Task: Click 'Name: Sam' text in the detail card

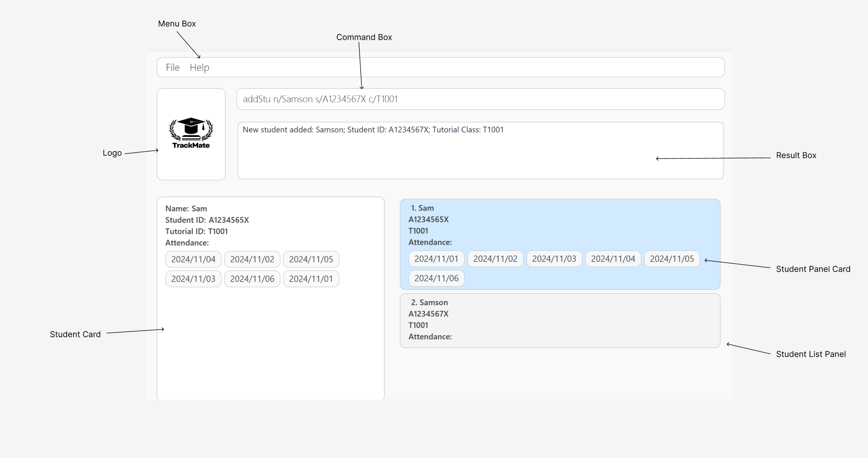Action: pos(186,209)
